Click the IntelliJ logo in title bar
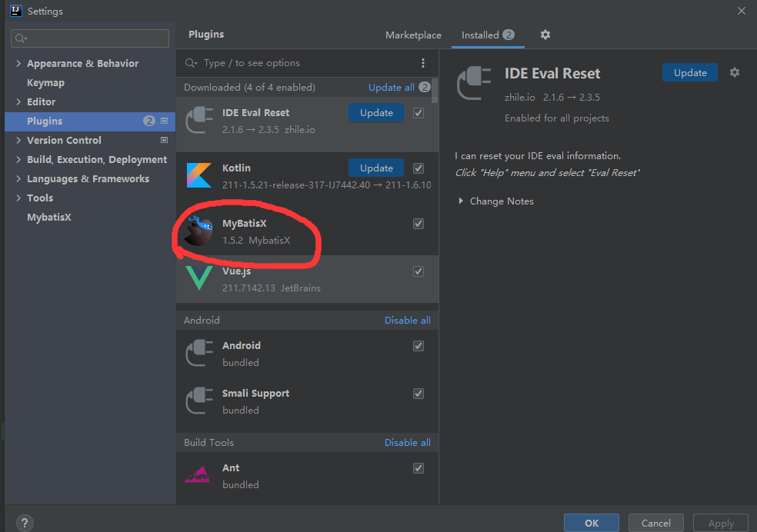This screenshot has width=757, height=532. coord(16,11)
